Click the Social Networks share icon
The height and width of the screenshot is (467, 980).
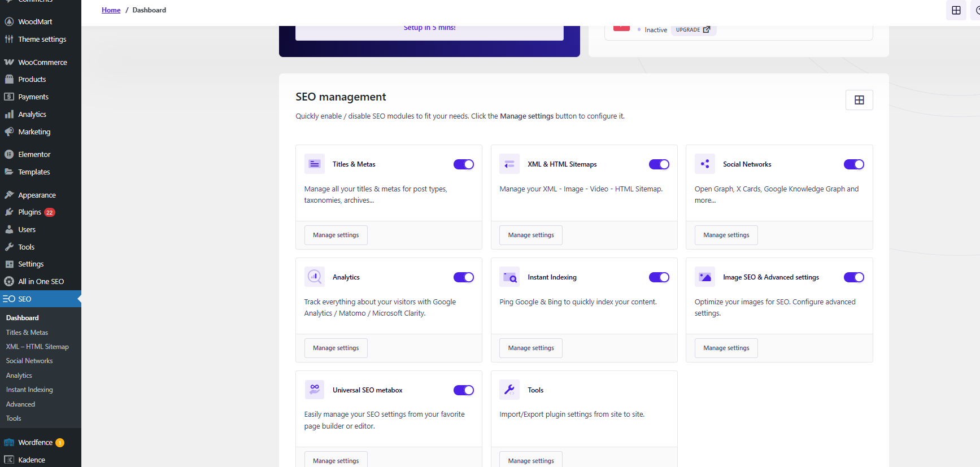(x=704, y=164)
